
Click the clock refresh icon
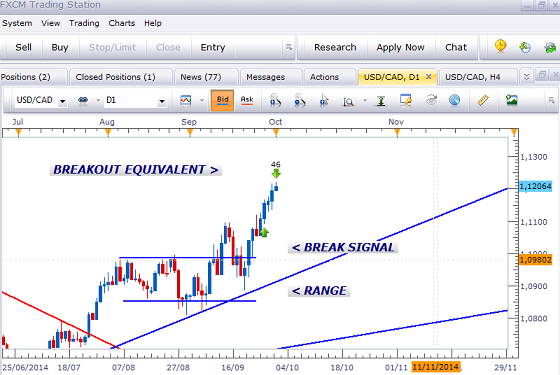[525, 47]
